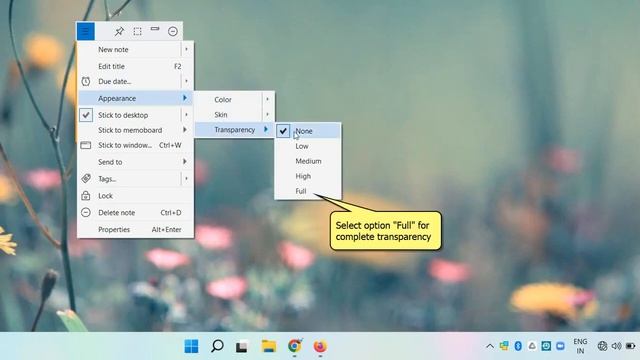Click the padlock icon beside Lock
Image resolution: width=640 pixels, height=360 pixels.
pos(86,196)
